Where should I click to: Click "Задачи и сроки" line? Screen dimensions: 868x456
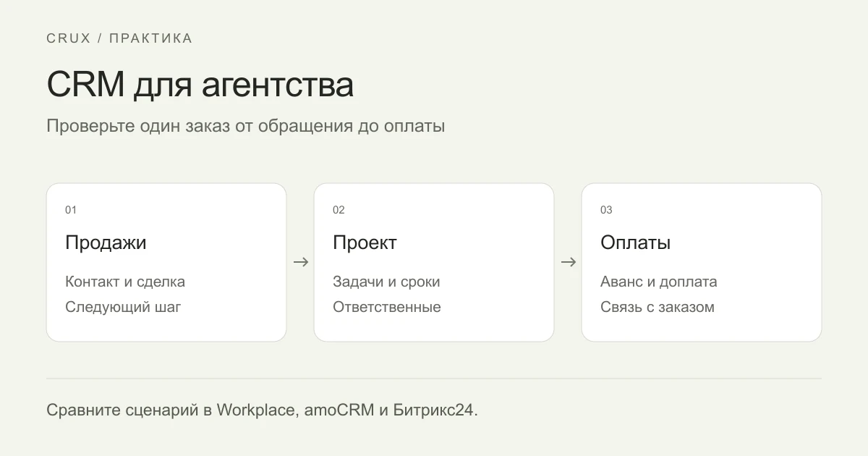pyautogui.click(x=386, y=282)
